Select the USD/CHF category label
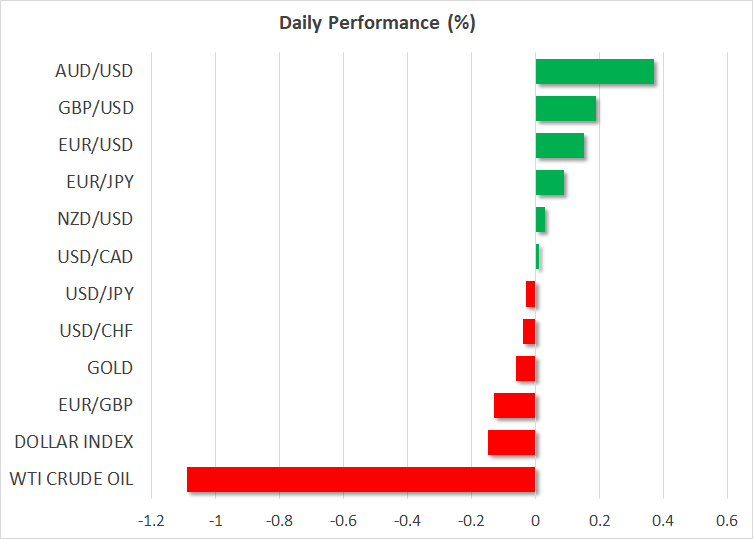Viewport: 753px width, 539px height. 97,331
